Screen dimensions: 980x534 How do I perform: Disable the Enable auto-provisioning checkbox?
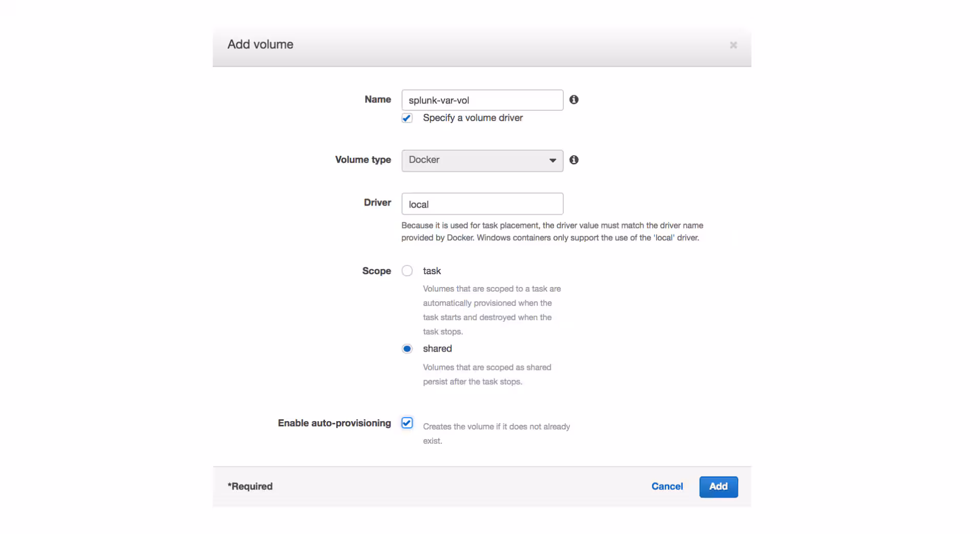tap(407, 423)
